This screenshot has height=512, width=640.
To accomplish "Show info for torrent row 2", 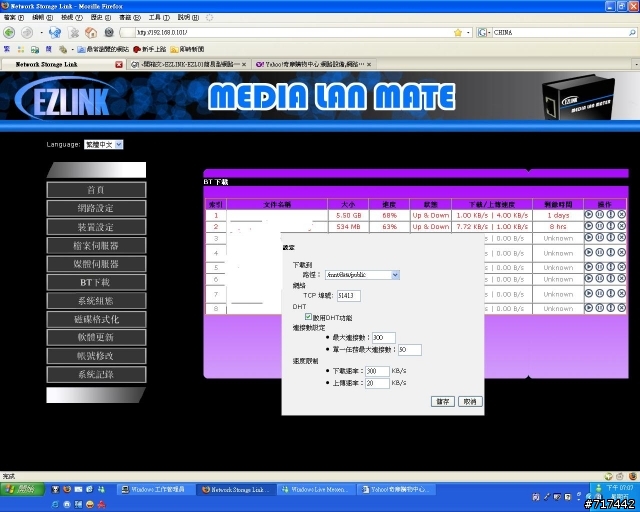I will (611, 225).
